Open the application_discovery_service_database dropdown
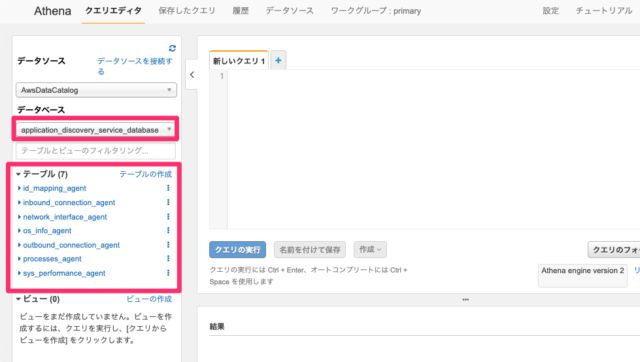640x362 pixels. coord(96,130)
